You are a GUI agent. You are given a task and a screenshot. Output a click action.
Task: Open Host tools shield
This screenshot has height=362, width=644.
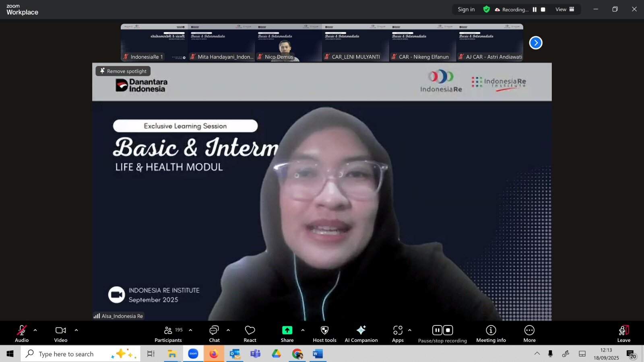click(324, 333)
